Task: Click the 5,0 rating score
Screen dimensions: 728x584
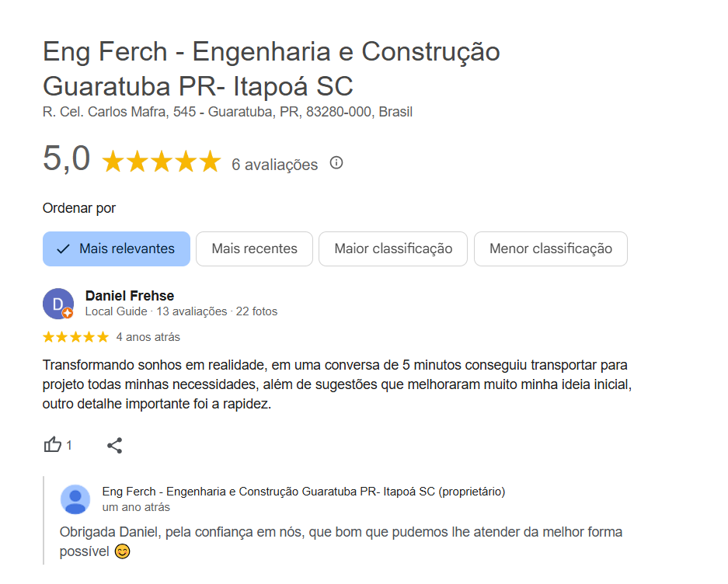Action: point(67,159)
